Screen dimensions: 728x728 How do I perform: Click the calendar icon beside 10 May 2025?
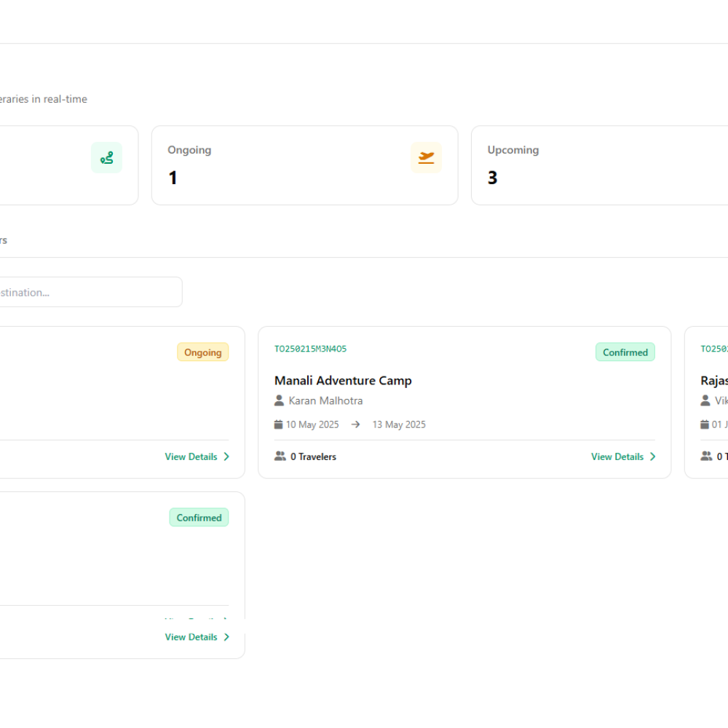(279, 424)
